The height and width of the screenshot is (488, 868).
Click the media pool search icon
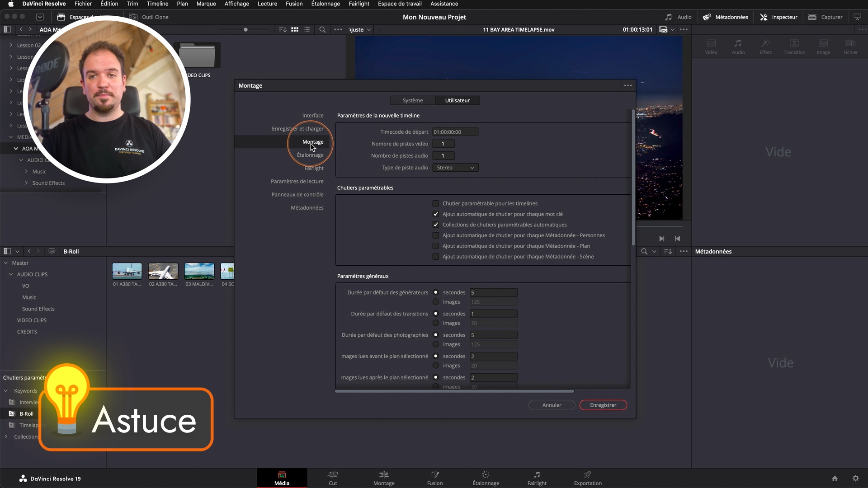click(322, 29)
